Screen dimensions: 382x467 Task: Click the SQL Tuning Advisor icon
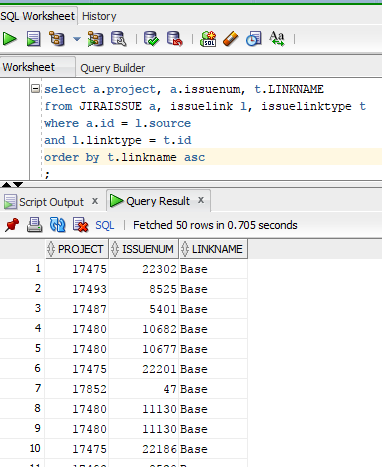pyautogui.click(x=119, y=39)
